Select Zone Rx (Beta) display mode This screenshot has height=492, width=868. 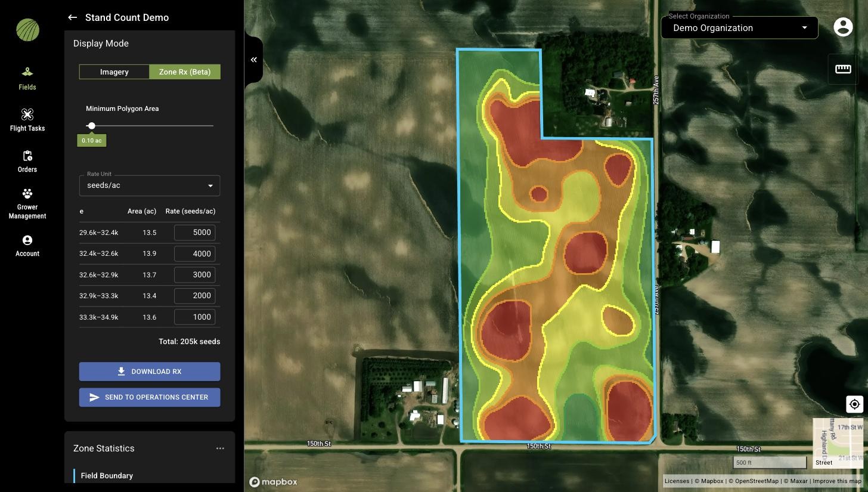(185, 72)
